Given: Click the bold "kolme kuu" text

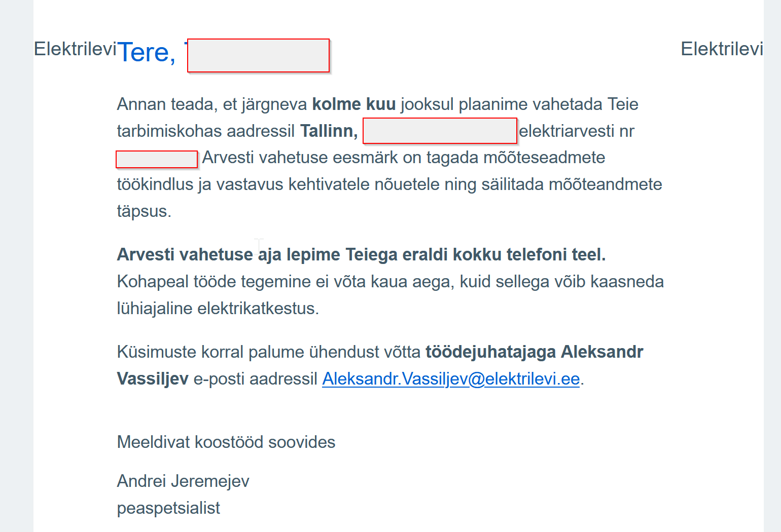Looking at the screenshot, I should point(353,104).
